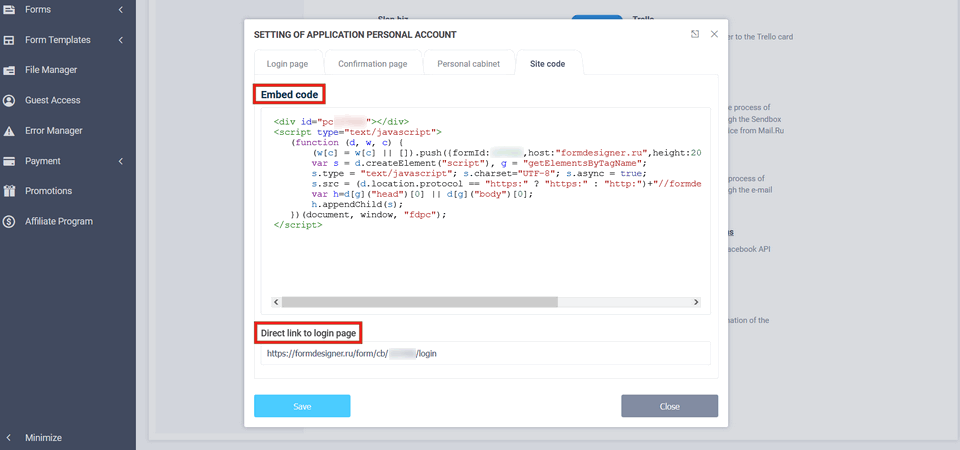Click the Form Templates sidebar icon
The image size is (960, 450).
tap(9, 40)
